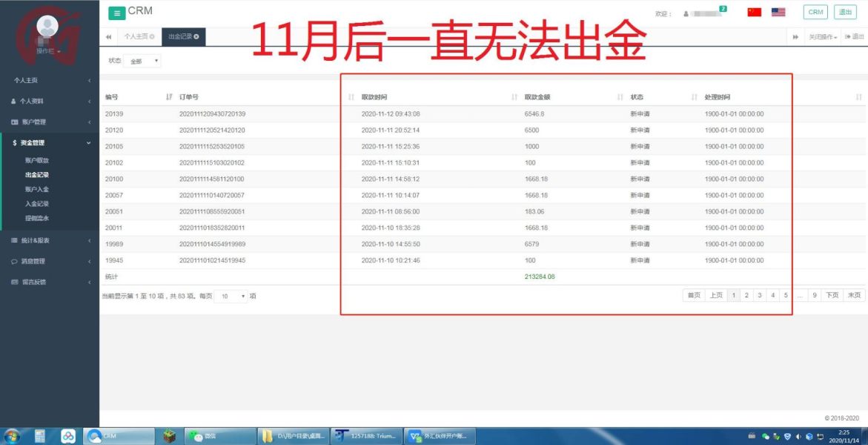Viewport: 868px width, 445px height.
Task: Collapse the 资金管理 sidebar menu
Action: (50, 143)
